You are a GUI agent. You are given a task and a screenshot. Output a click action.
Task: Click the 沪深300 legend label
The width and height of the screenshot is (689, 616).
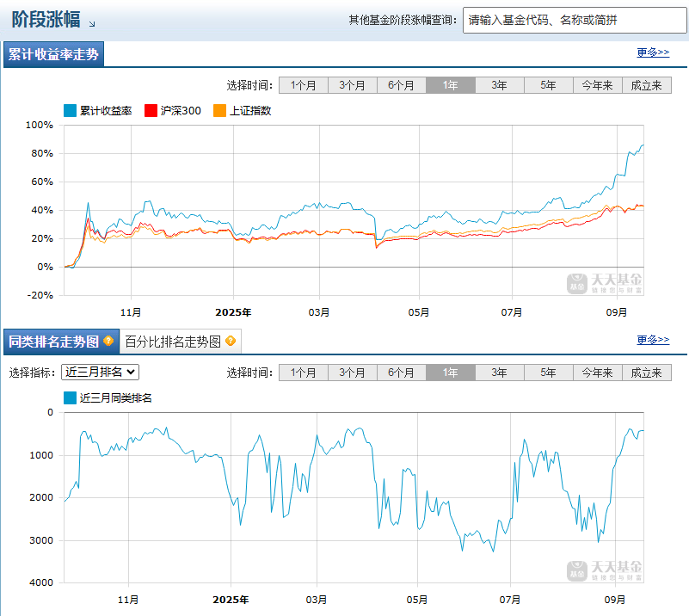tap(181, 111)
